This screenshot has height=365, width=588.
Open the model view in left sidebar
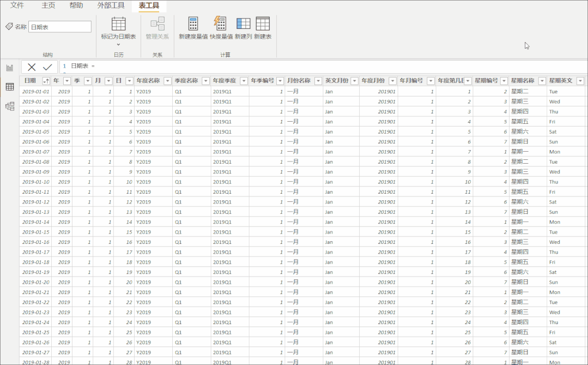click(x=10, y=106)
